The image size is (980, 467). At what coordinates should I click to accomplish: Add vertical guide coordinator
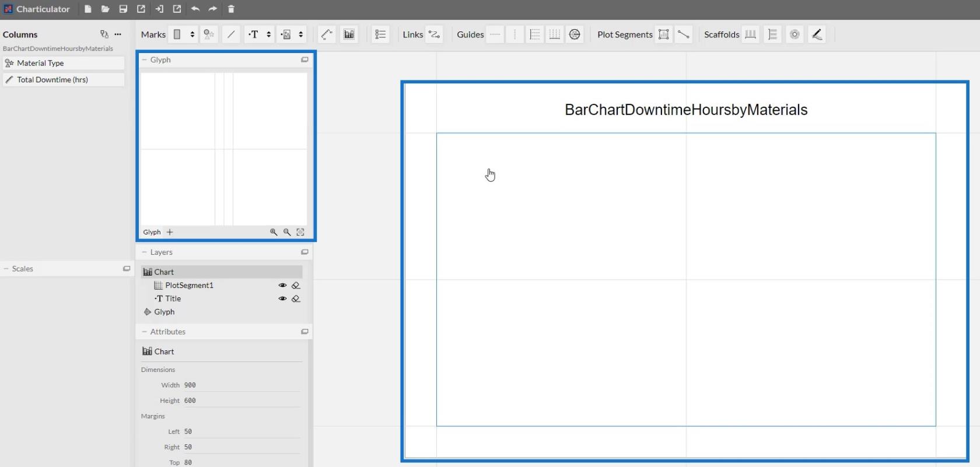[555, 34]
